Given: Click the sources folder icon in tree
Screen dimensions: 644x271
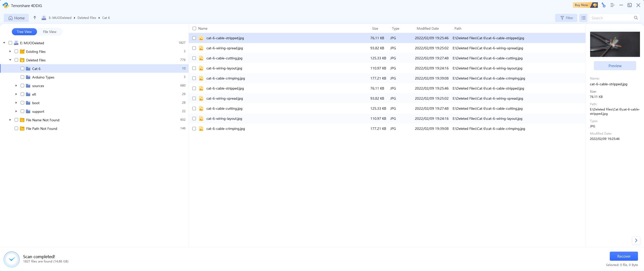Looking at the screenshot, I should [28, 86].
